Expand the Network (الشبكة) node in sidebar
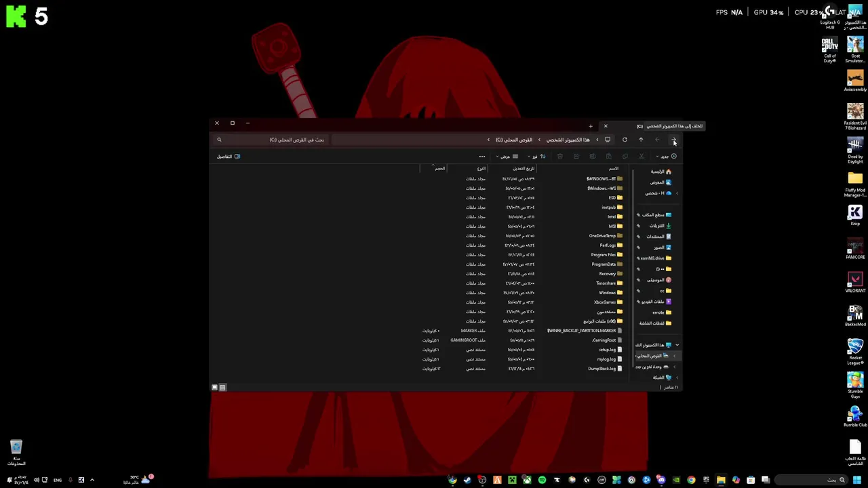The width and height of the screenshot is (868, 488). [676, 378]
